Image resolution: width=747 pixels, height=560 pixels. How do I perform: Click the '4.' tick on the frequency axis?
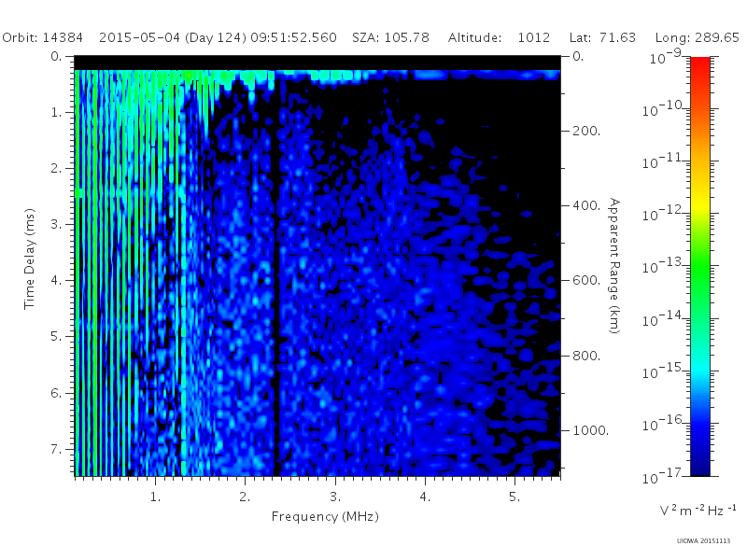(x=425, y=497)
